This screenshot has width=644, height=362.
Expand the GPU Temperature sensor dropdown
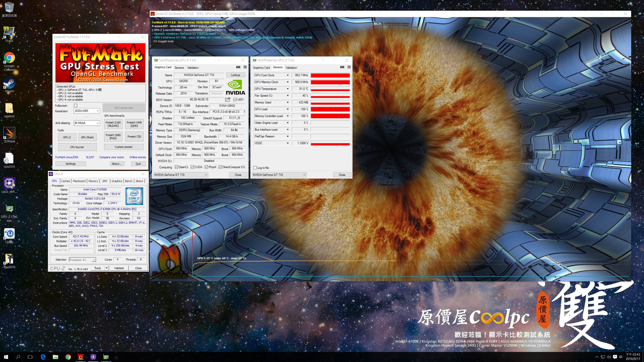click(288, 89)
